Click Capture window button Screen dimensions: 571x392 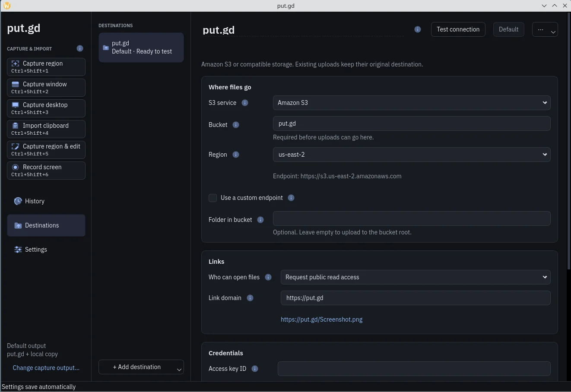coord(46,88)
